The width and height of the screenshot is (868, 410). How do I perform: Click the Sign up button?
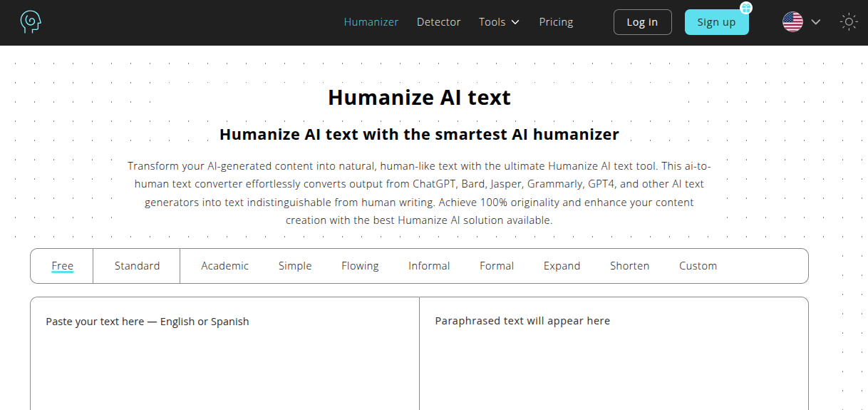[716, 22]
